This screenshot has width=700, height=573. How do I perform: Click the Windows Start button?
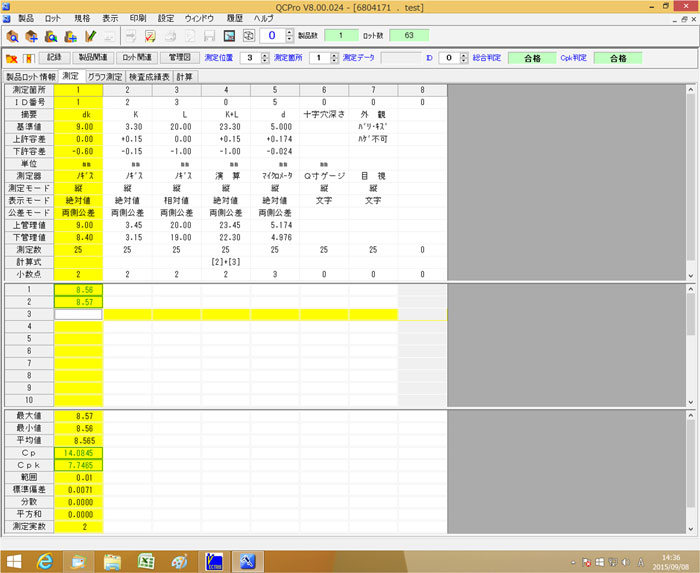(x=13, y=561)
